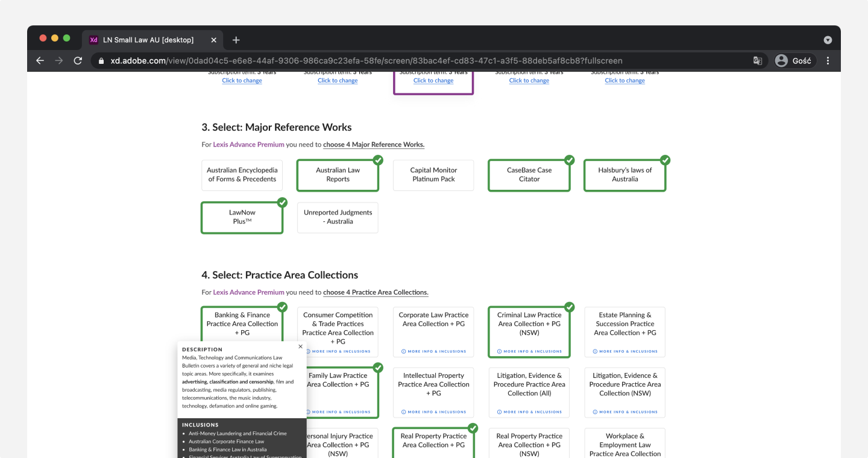Click the site lock icon
The height and width of the screenshot is (458, 868).
(x=100, y=61)
